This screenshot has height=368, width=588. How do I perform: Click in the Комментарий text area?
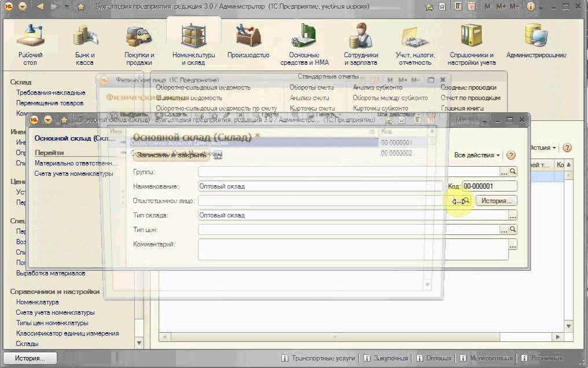coord(353,249)
